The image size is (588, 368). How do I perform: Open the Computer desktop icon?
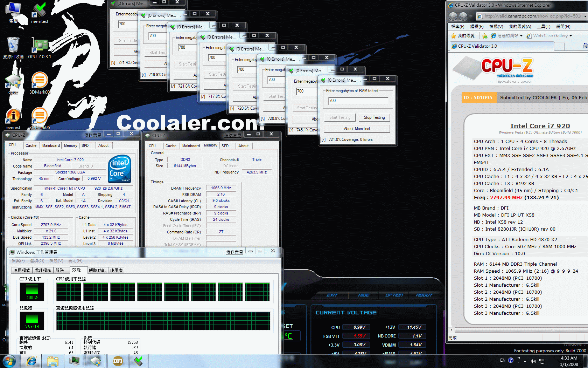[13, 12]
